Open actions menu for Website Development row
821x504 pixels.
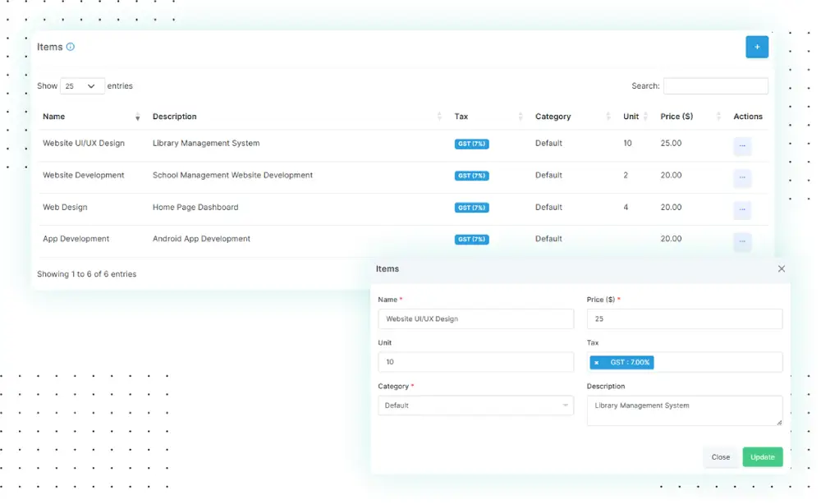(x=741, y=178)
